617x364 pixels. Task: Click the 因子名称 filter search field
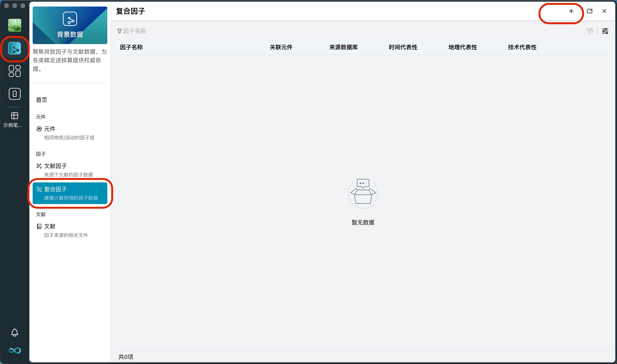(x=134, y=31)
